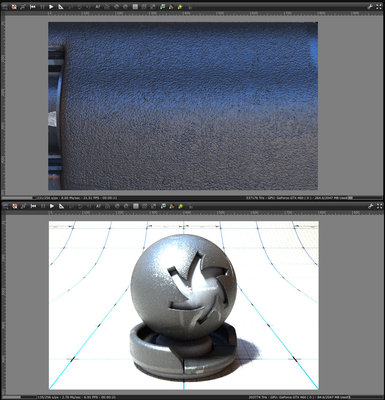Click the yellow pin icon in top viewport toolbar
This screenshot has height=400, width=385.
pos(180,6)
